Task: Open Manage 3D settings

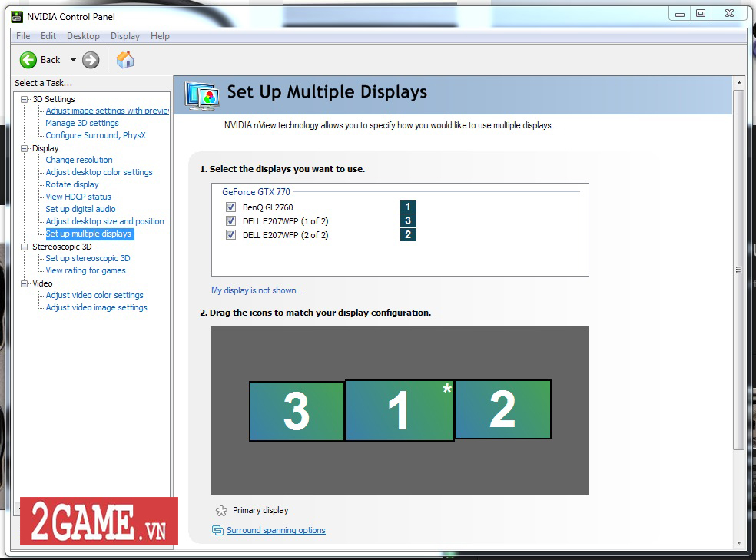Action: [82, 124]
